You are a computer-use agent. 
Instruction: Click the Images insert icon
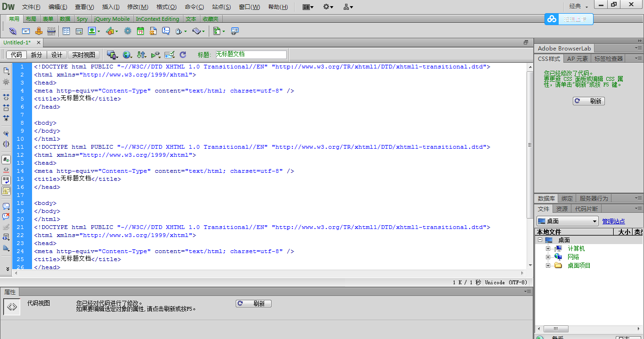coord(94,31)
